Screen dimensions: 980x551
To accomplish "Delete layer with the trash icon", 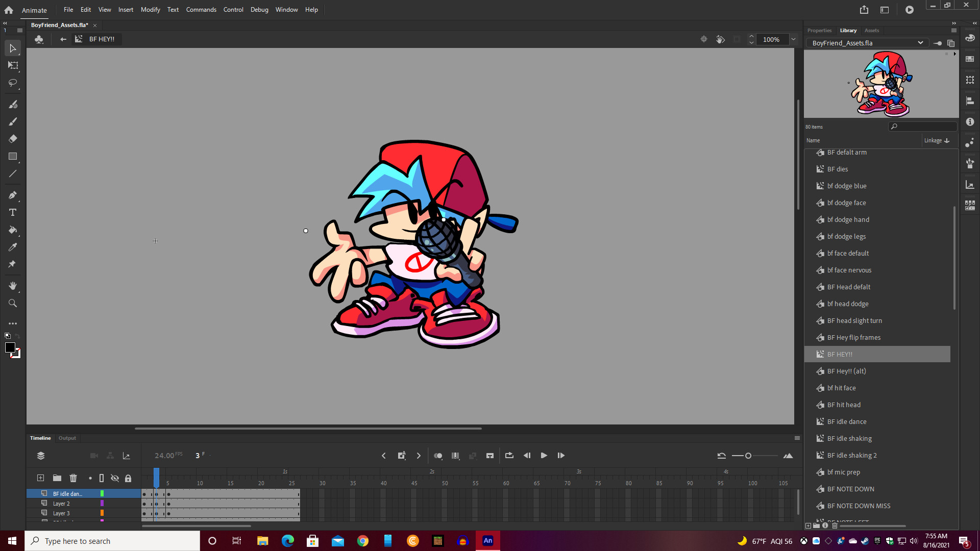I will [73, 478].
